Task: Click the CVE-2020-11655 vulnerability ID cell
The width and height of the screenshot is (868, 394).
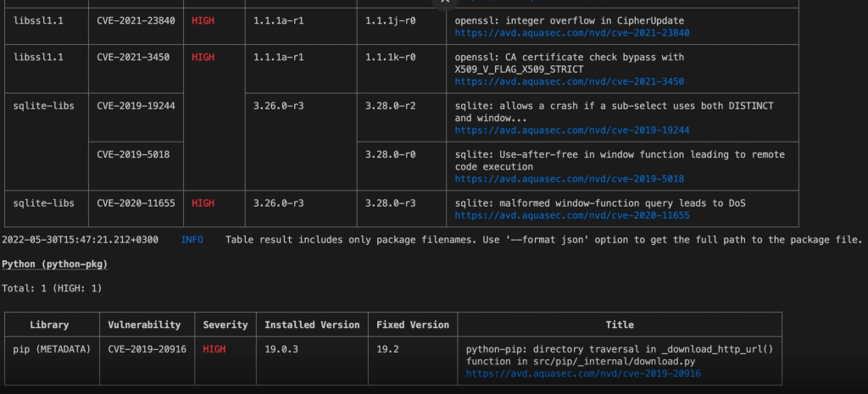Action: coord(136,203)
